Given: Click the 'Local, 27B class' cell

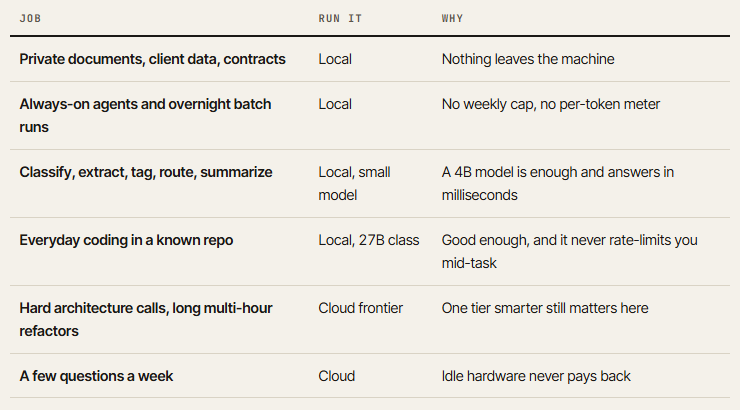Looking at the screenshot, I should [369, 240].
